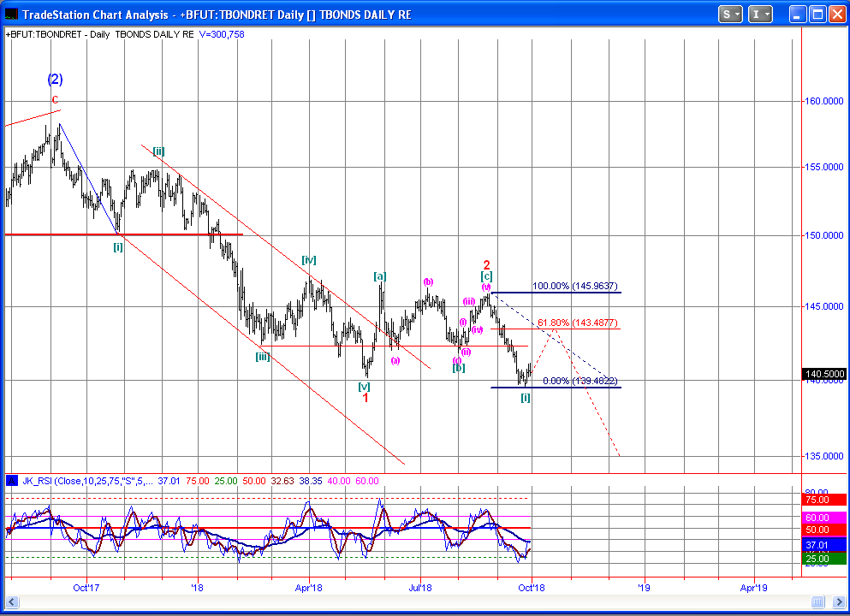850x616 pixels.
Task: Select the red C wave label
Action: (55, 100)
